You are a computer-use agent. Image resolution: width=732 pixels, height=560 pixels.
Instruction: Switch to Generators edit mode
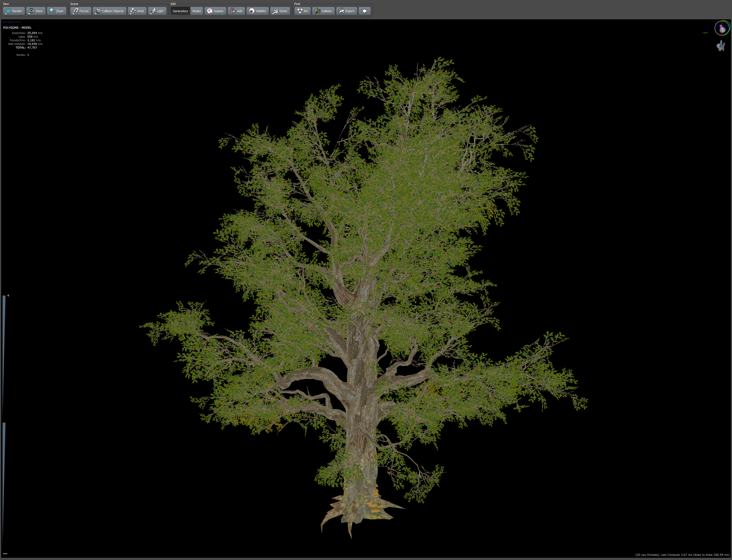click(x=180, y=11)
